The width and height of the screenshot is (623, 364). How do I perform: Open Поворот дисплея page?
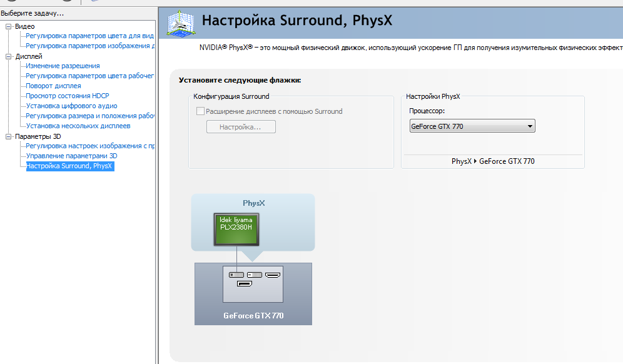pyautogui.click(x=53, y=86)
